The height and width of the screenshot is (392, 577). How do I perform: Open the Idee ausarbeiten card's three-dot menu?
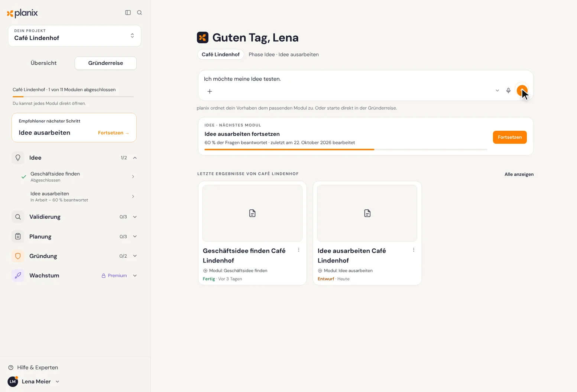click(x=414, y=250)
